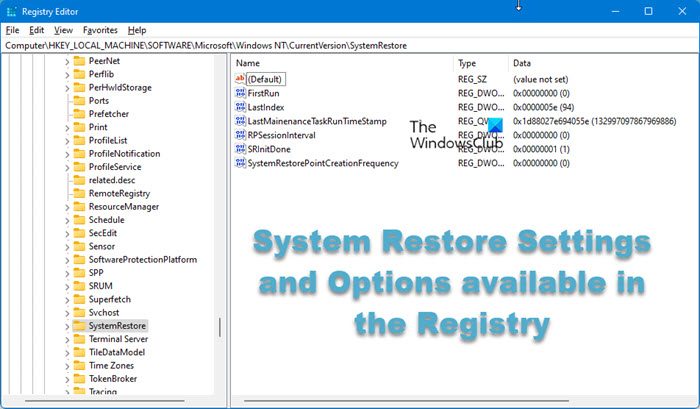Click the RemoteRegistry folder icon
The height and width of the screenshot is (409, 700).
pos(79,193)
